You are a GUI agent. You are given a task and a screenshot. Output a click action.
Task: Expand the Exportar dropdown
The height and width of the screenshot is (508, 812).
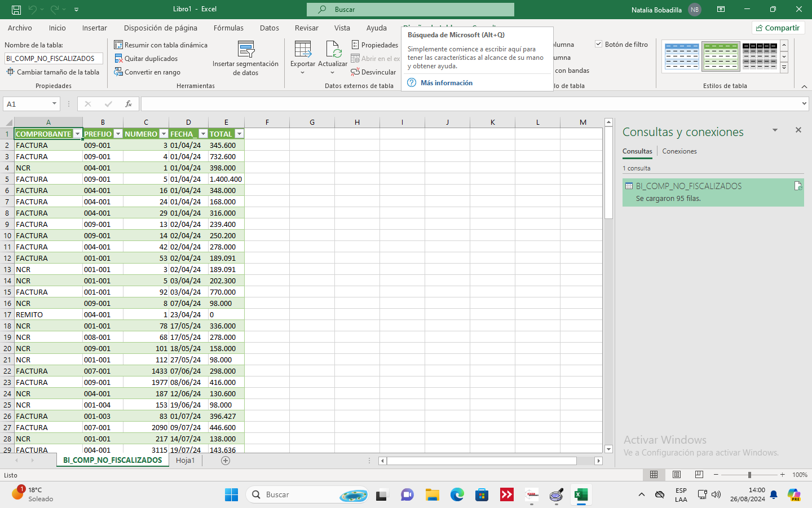[x=303, y=72]
